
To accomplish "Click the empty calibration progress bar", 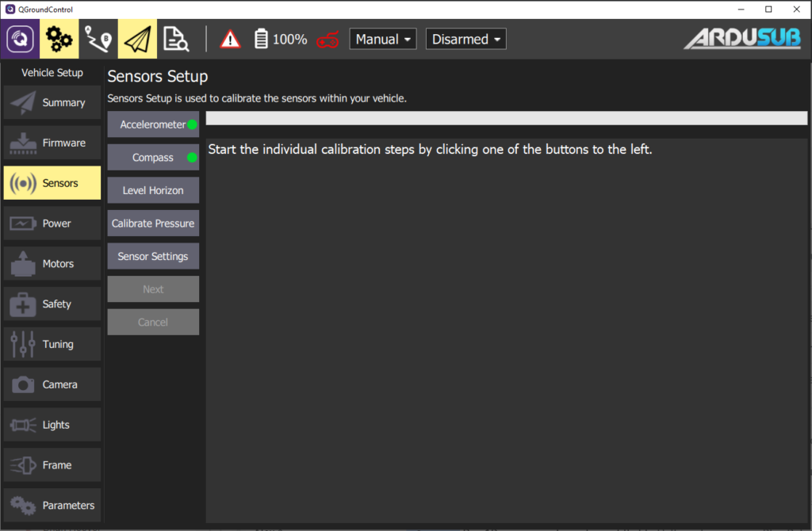I will 506,117.
